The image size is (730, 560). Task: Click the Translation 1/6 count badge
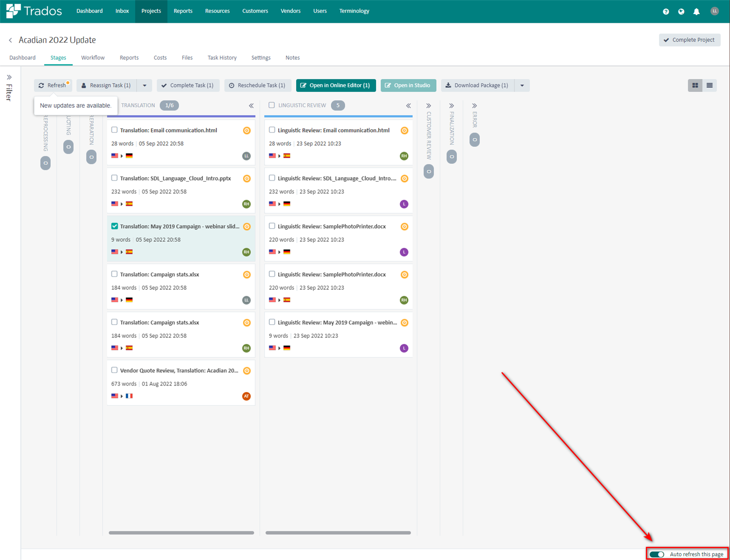tap(169, 105)
